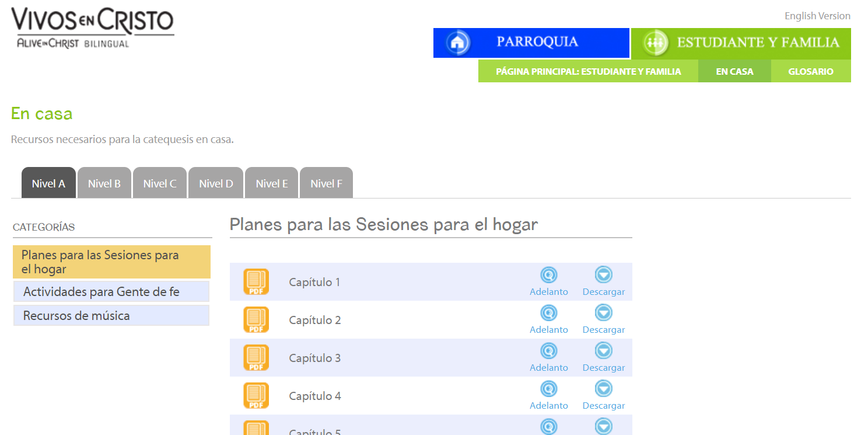Screen dimensions: 868x435
Task: Click the Descargar download icon for Capítulo 4
Action: [603, 389]
